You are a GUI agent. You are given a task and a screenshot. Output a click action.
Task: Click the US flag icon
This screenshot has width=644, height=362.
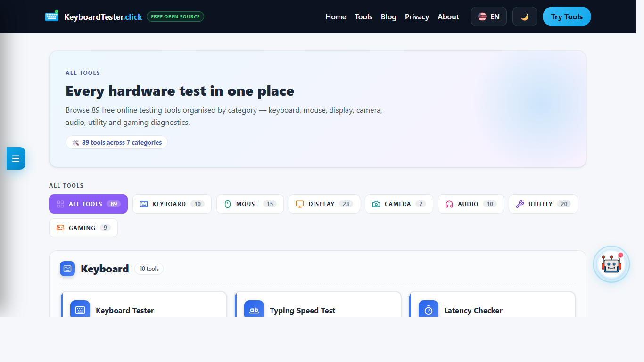[482, 16]
